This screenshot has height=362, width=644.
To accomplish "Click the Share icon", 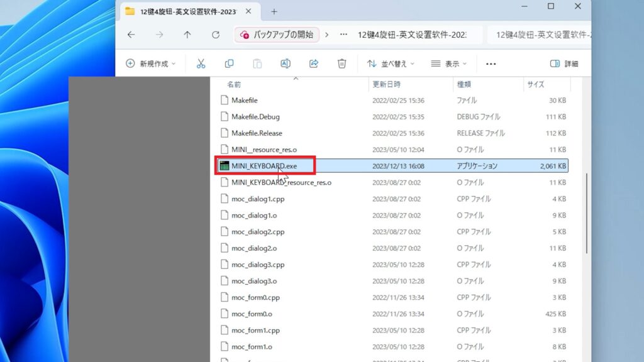I will (x=314, y=63).
